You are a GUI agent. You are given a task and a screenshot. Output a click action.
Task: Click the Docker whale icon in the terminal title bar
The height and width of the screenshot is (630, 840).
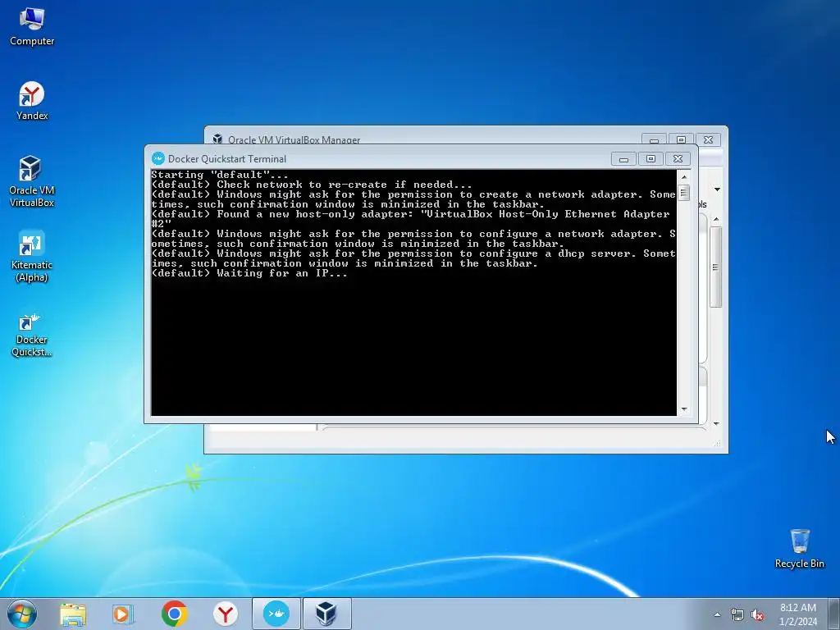(158, 158)
